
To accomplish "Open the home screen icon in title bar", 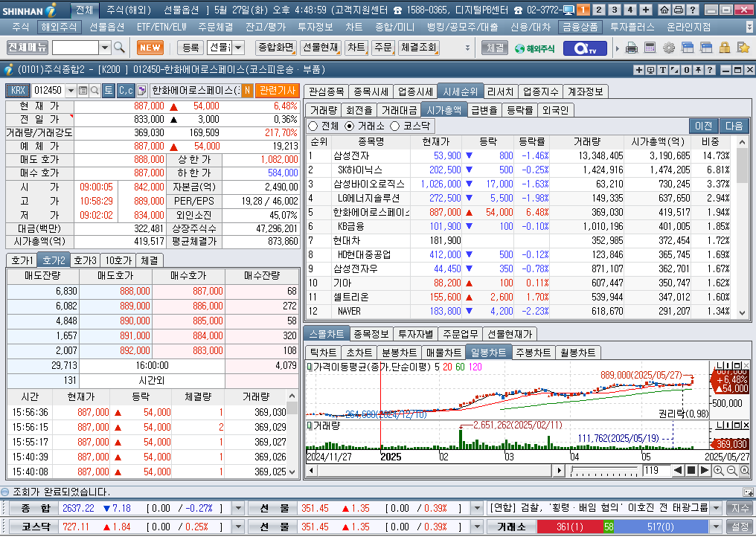I will 664,10.
